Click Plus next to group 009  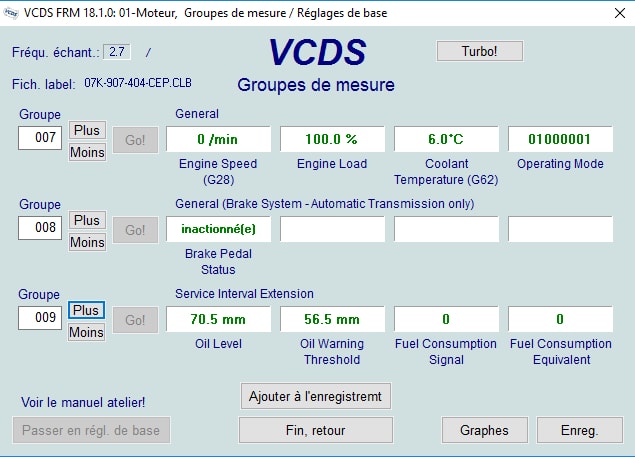86,310
